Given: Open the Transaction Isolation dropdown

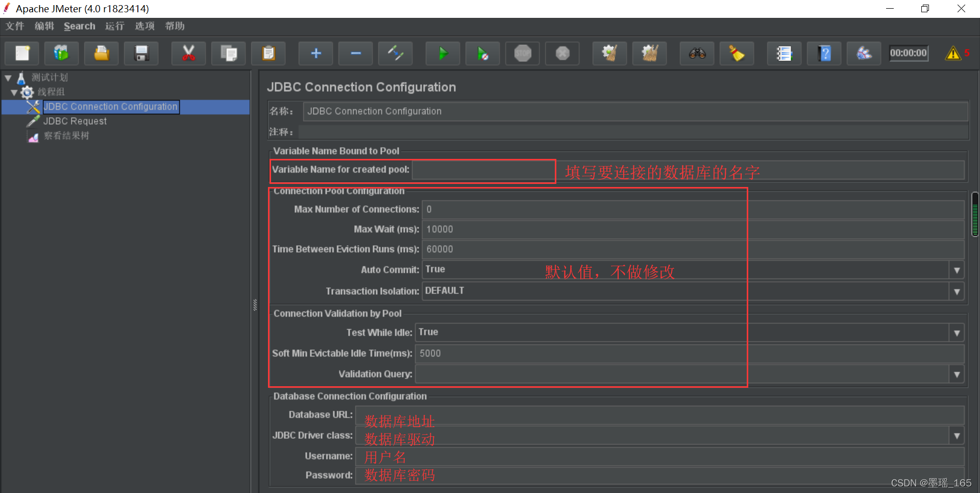Looking at the screenshot, I should pyautogui.click(x=957, y=292).
